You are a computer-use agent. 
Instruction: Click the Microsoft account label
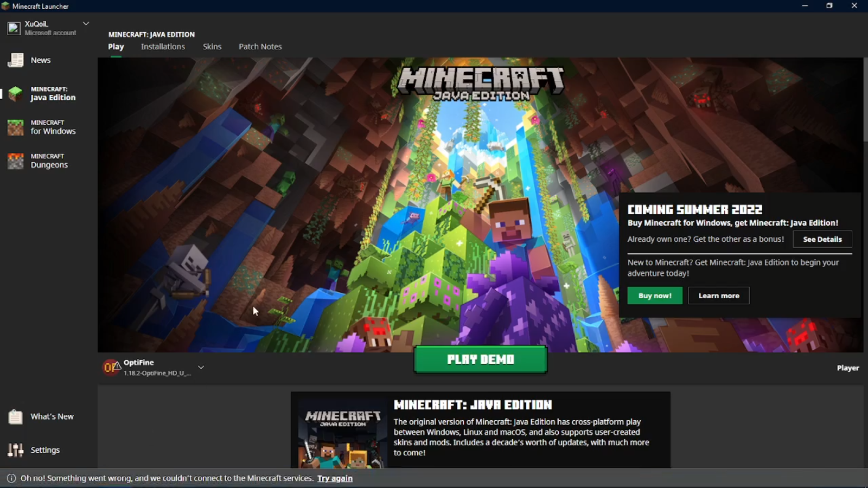click(50, 33)
